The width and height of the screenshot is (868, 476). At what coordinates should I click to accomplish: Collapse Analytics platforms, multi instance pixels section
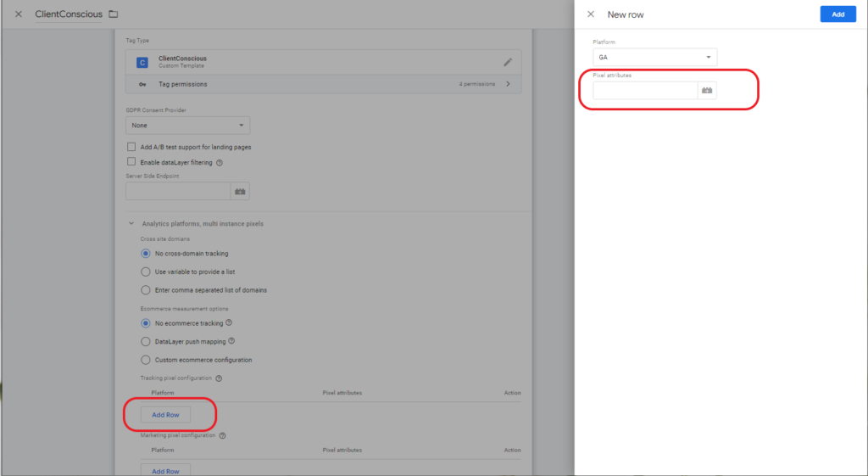(x=131, y=224)
